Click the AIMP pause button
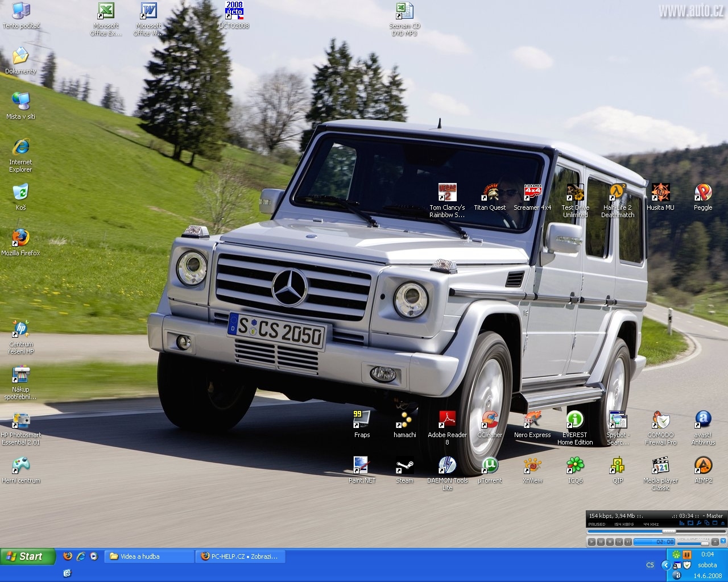 point(601,542)
